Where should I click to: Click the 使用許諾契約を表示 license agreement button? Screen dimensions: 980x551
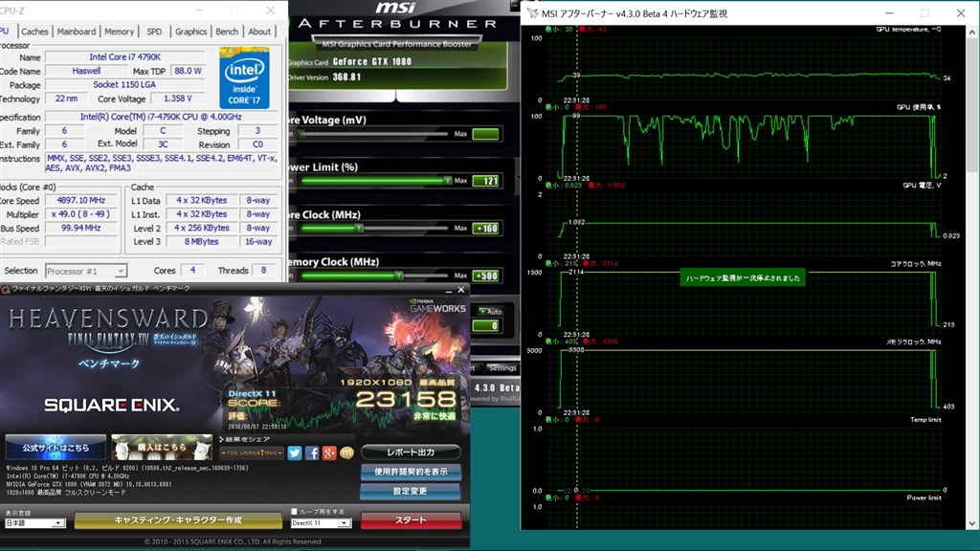click(411, 472)
